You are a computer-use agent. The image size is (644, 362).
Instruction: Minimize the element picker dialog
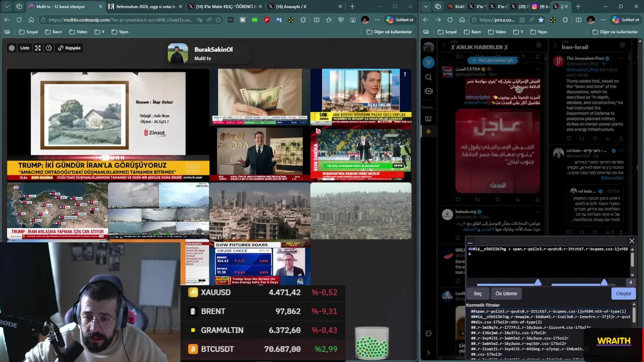(x=470, y=242)
